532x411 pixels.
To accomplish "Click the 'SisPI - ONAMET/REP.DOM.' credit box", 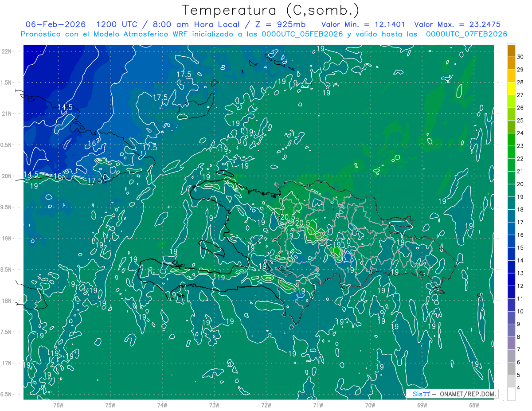I will (452, 394).
